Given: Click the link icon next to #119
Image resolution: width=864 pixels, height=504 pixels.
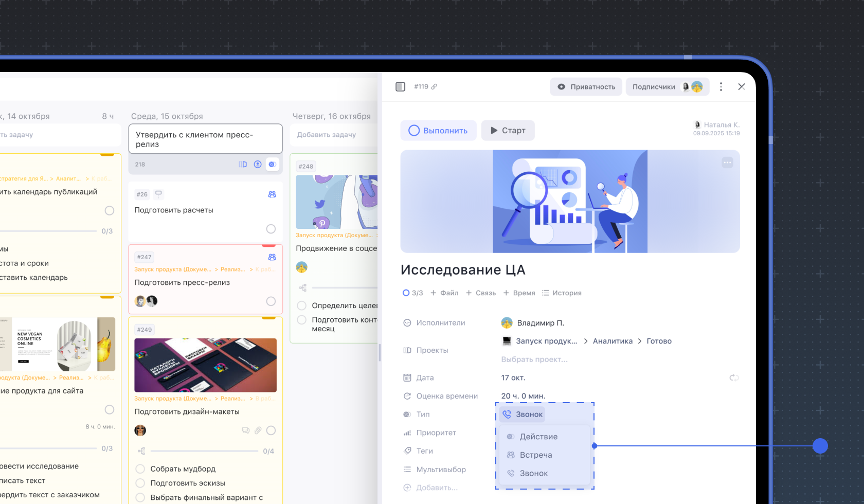Looking at the screenshot, I should [434, 87].
